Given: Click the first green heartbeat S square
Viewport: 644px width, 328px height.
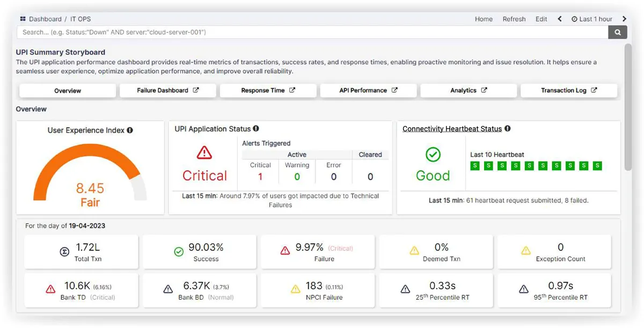Looking at the screenshot, I should (475, 166).
